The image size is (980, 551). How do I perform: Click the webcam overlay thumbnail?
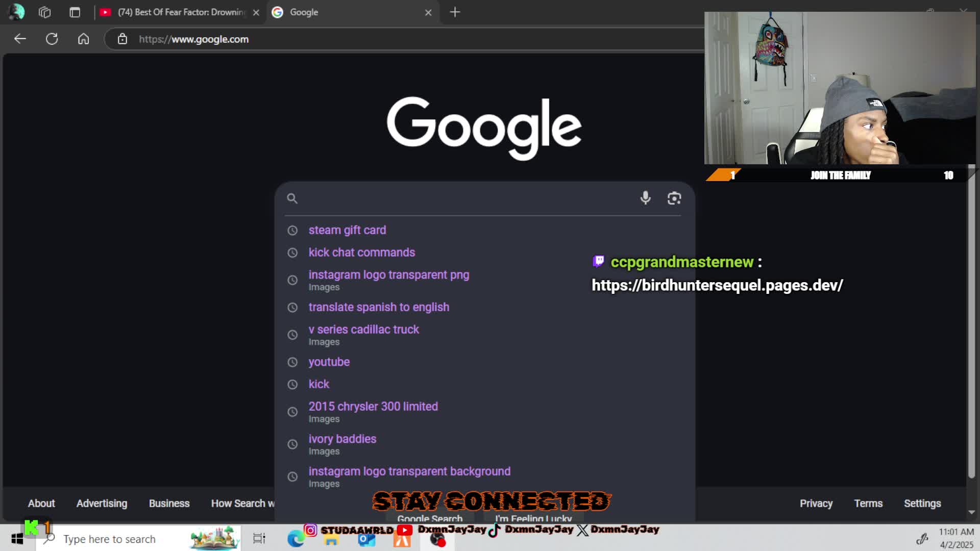pyautogui.click(x=840, y=88)
